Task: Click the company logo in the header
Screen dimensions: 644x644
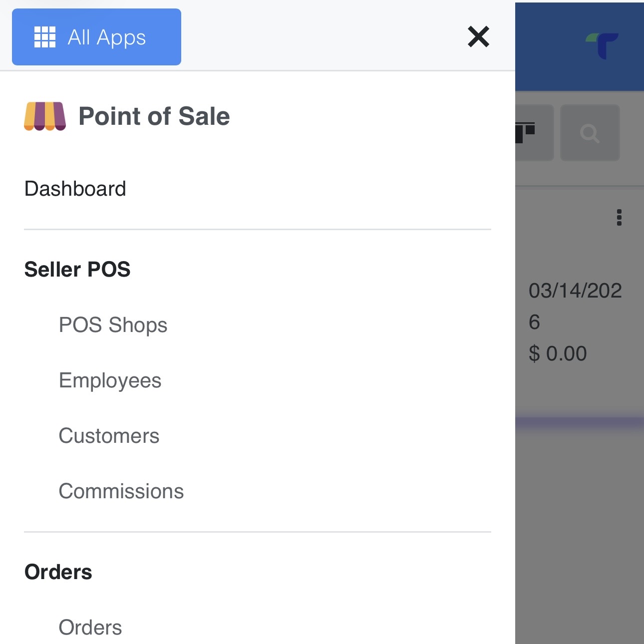Action: 603,45
